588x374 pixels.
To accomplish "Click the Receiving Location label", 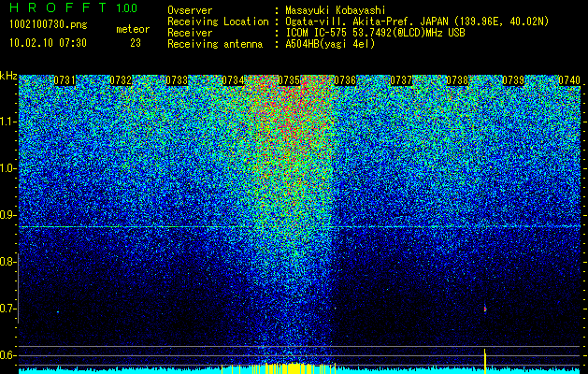I will point(218,22).
